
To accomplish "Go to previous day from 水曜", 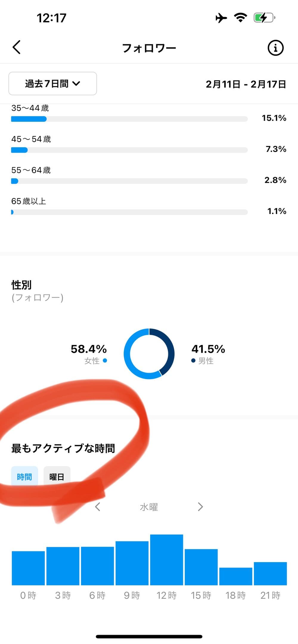I will (97, 507).
